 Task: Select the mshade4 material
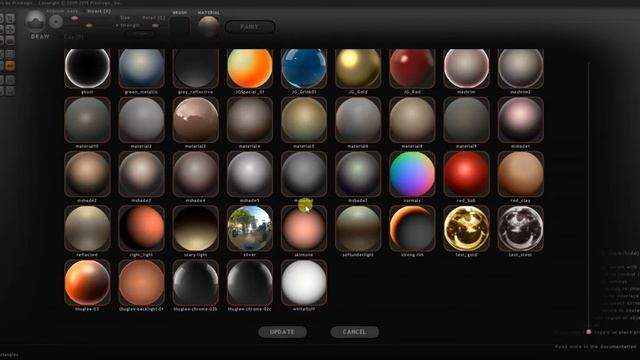pyautogui.click(x=196, y=174)
